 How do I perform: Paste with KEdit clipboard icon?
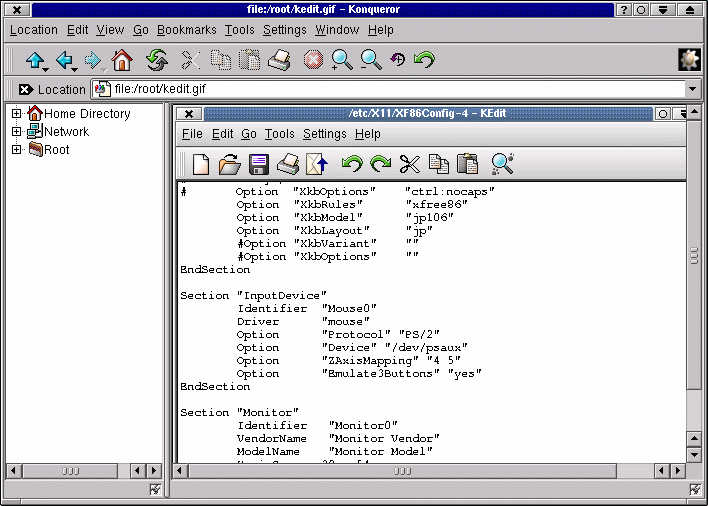tap(467, 164)
